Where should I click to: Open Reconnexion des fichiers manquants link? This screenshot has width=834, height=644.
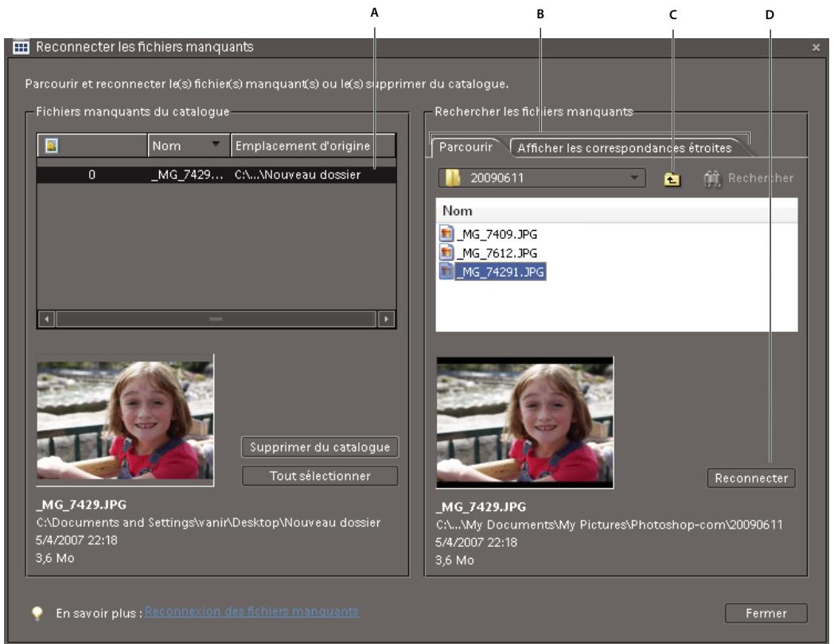pos(251,611)
